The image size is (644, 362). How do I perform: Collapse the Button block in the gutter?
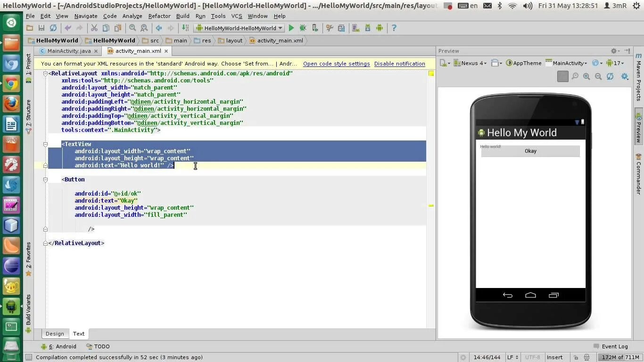[45, 180]
